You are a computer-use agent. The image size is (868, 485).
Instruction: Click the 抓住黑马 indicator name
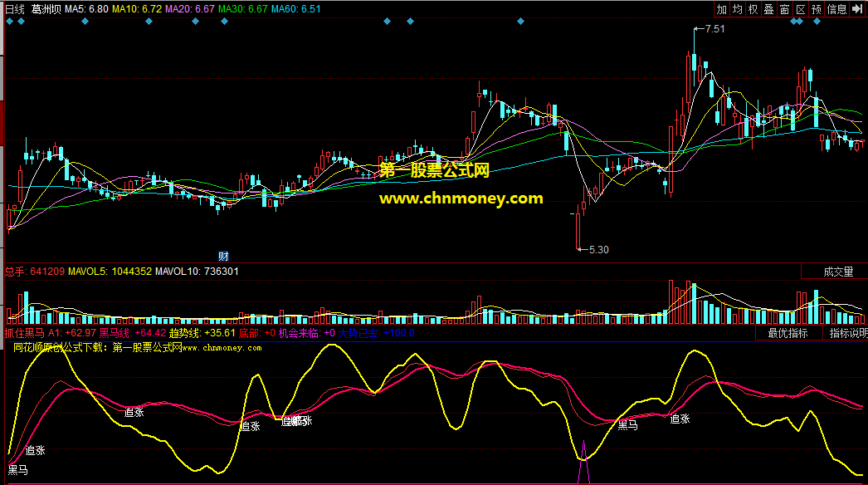coord(25,333)
